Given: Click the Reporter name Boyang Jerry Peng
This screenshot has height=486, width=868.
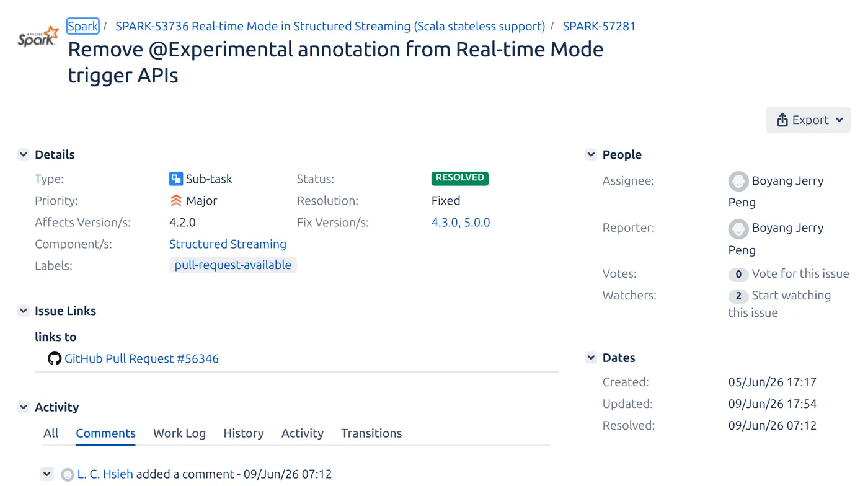Looking at the screenshot, I should (x=776, y=239).
